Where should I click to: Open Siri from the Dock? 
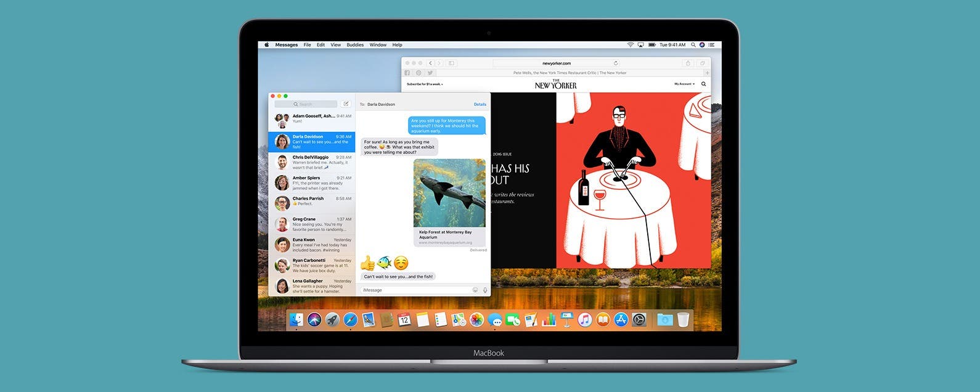click(314, 319)
